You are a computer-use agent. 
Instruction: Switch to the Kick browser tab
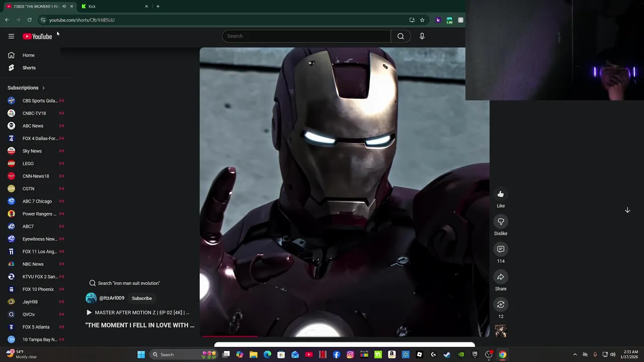click(114, 7)
